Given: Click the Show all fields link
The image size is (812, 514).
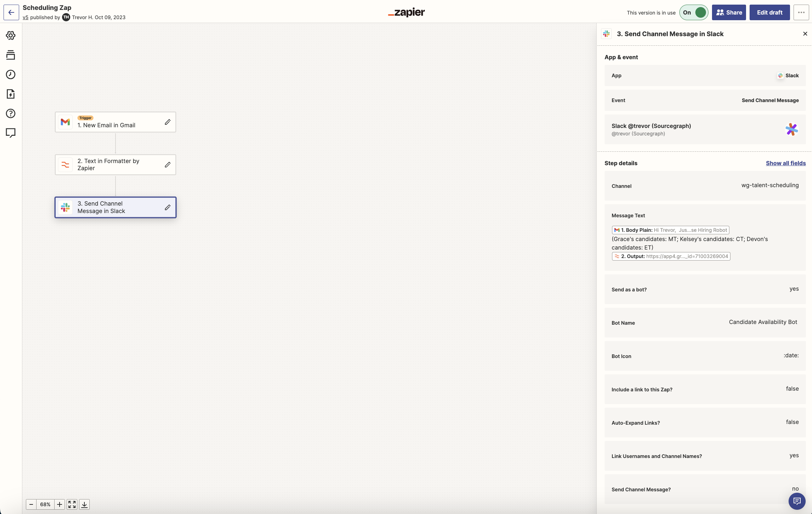Looking at the screenshot, I should coord(786,163).
